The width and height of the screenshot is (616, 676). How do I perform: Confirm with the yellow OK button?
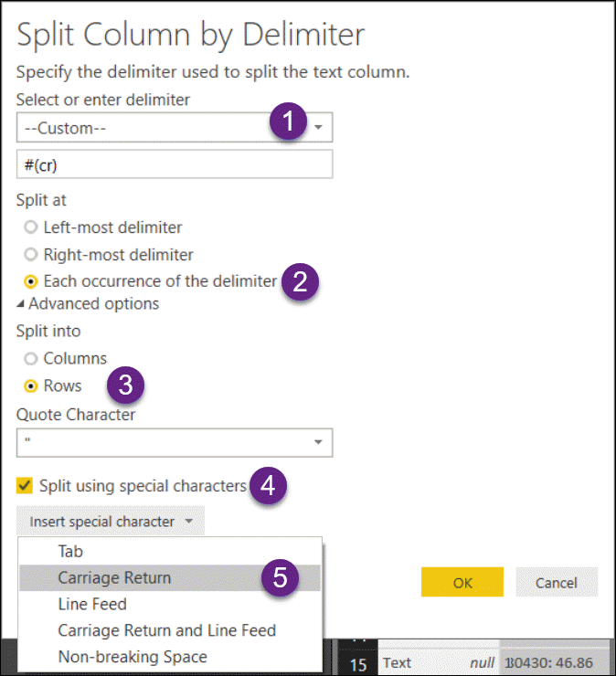point(462,582)
